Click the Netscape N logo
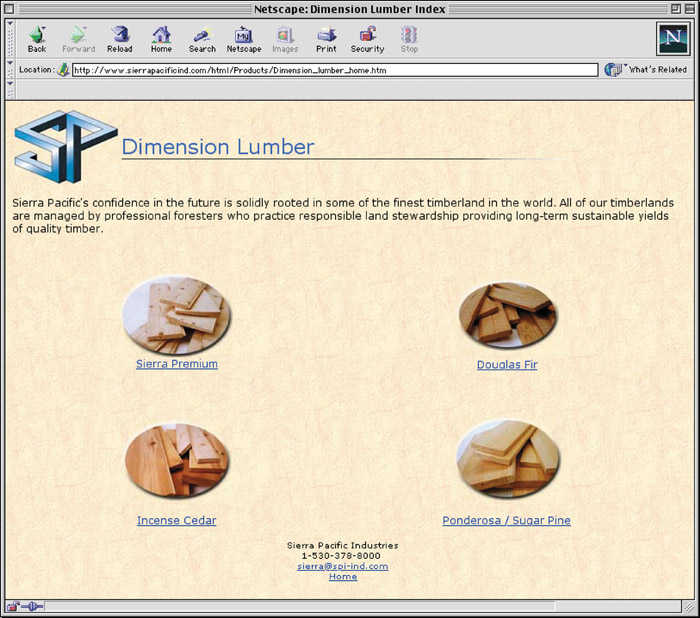The height and width of the screenshot is (618, 700). pyautogui.click(x=673, y=39)
